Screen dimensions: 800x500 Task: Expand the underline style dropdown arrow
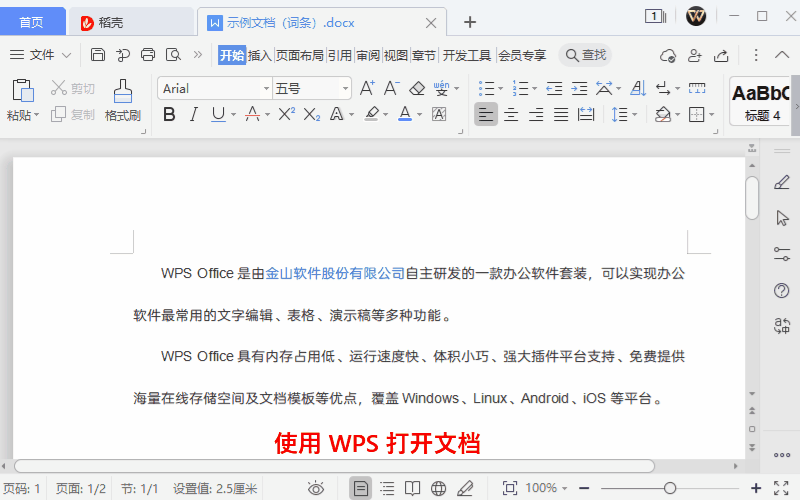click(233, 115)
